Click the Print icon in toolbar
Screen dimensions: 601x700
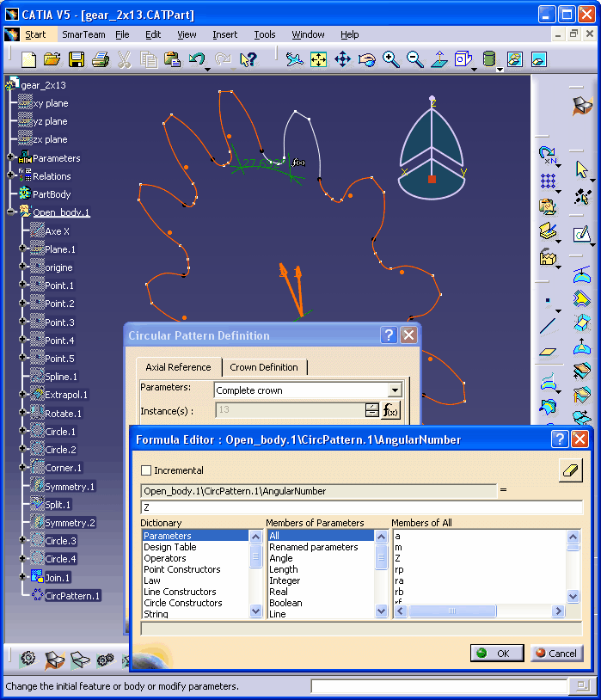[x=101, y=59]
